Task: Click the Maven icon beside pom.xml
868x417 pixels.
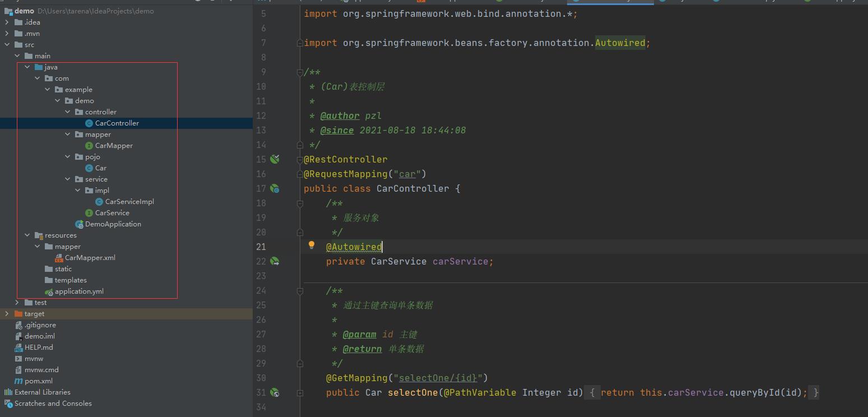Action: (x=19, y=381)
